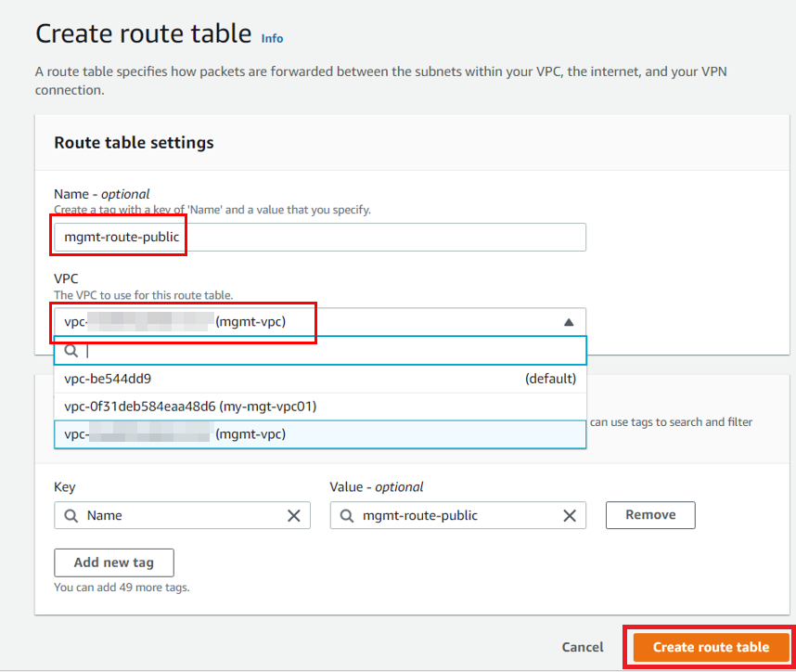Open the Info link beside Create route table

click(272, 39)
